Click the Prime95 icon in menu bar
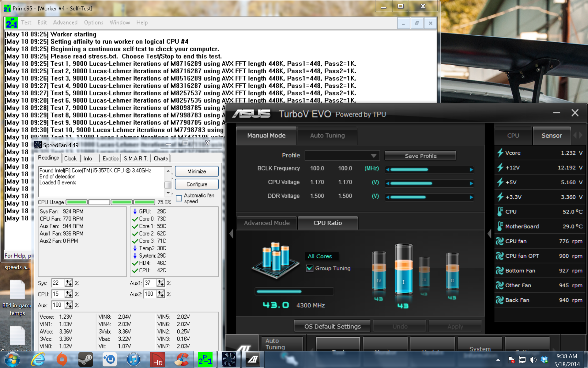588x368 pixels. pyautogui.click(x=12, y=23)
